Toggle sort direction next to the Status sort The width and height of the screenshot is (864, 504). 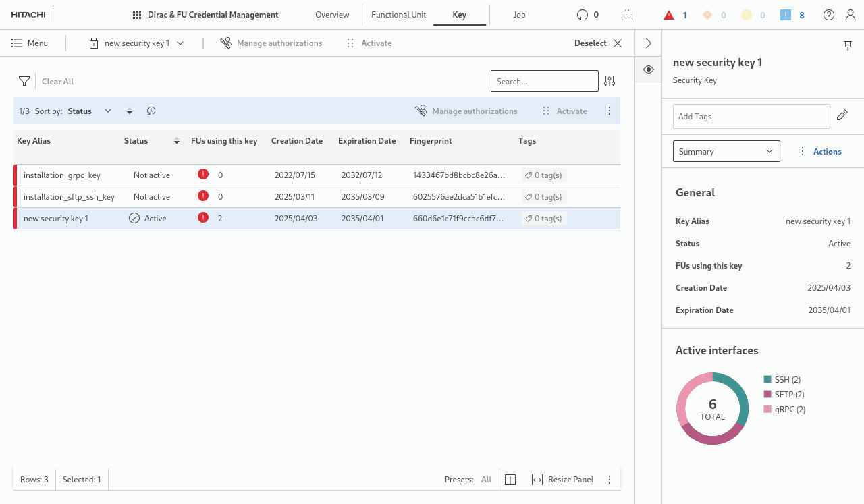tap(130, 111)
